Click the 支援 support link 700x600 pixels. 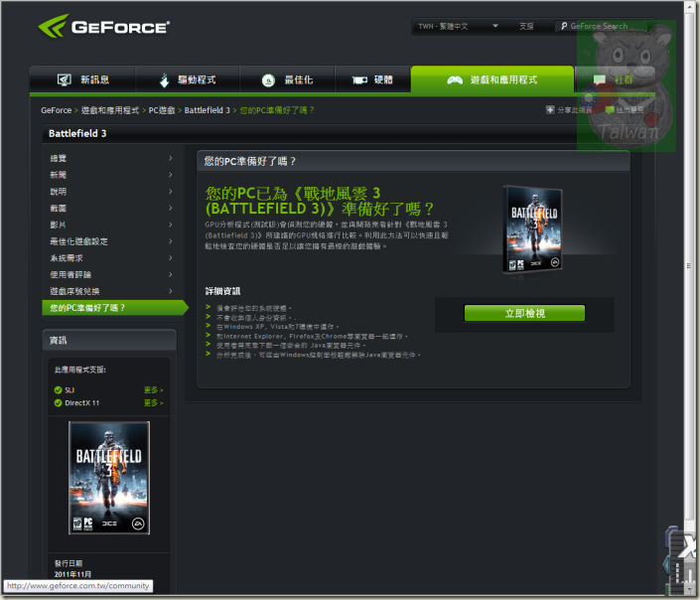(526, 26)
